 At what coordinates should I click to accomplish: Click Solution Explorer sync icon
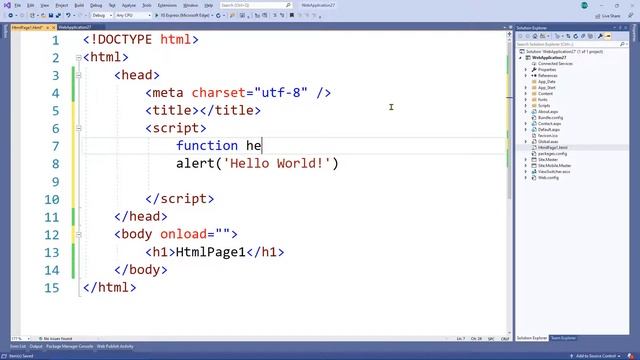tap(568, 36)
